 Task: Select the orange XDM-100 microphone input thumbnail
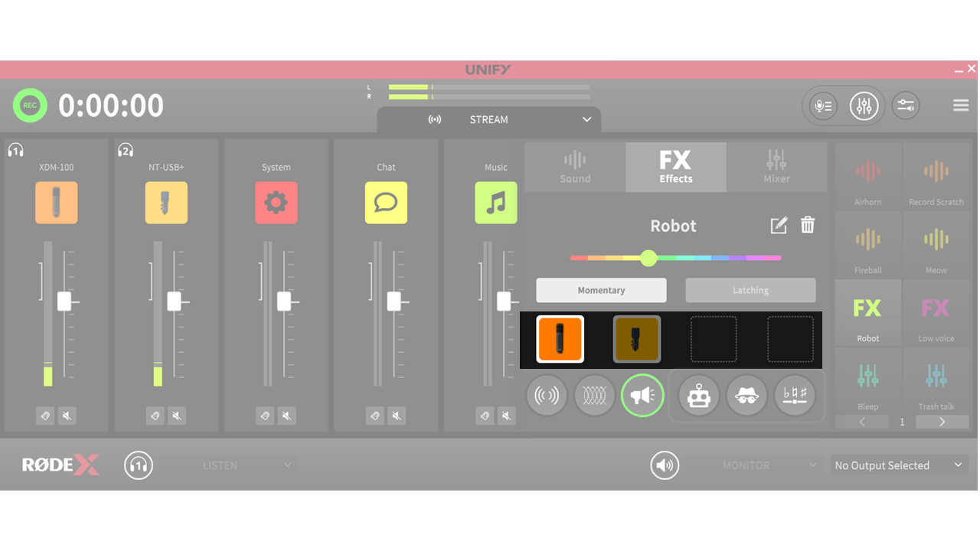pos(560,339)
